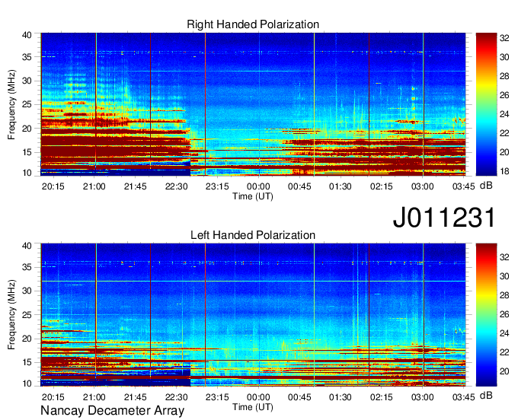This screenshot has width=518, height=420.
Task: Click 00:00 time tick under Left Handed plot
Action: 258,397
